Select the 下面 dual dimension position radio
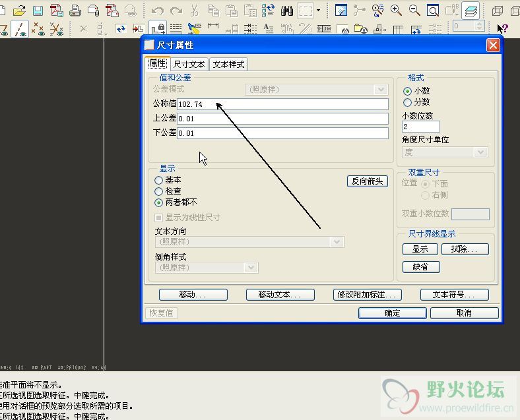The height and width of the screenshot is (420, 520). (x=425, y=184)
